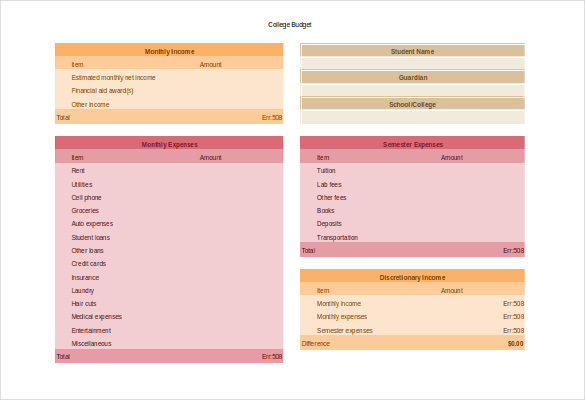Select the Semester Expenses table header
This screenshot has width=585, height=400.
coord(412,143)
